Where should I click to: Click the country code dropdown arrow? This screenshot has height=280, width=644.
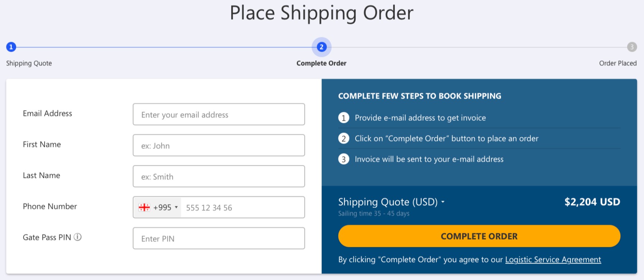coord(176,207)
